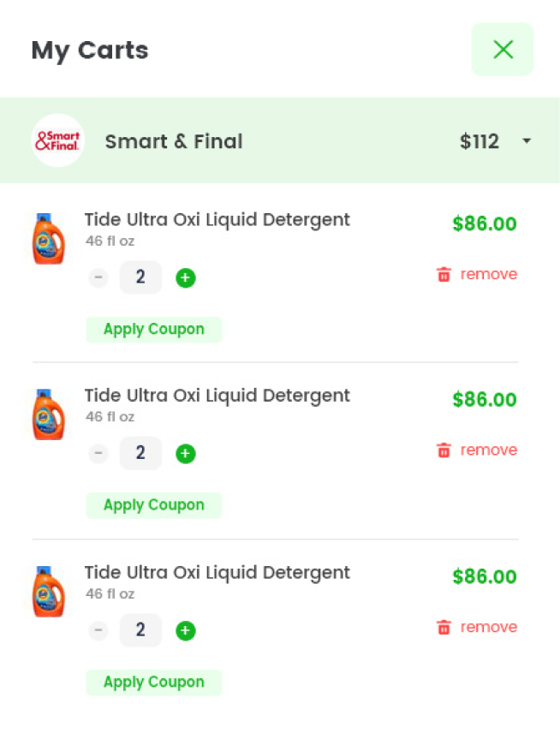Click the green plus icon on first item
The height and width of the screenshot is (751, 560).
point(186,277)
